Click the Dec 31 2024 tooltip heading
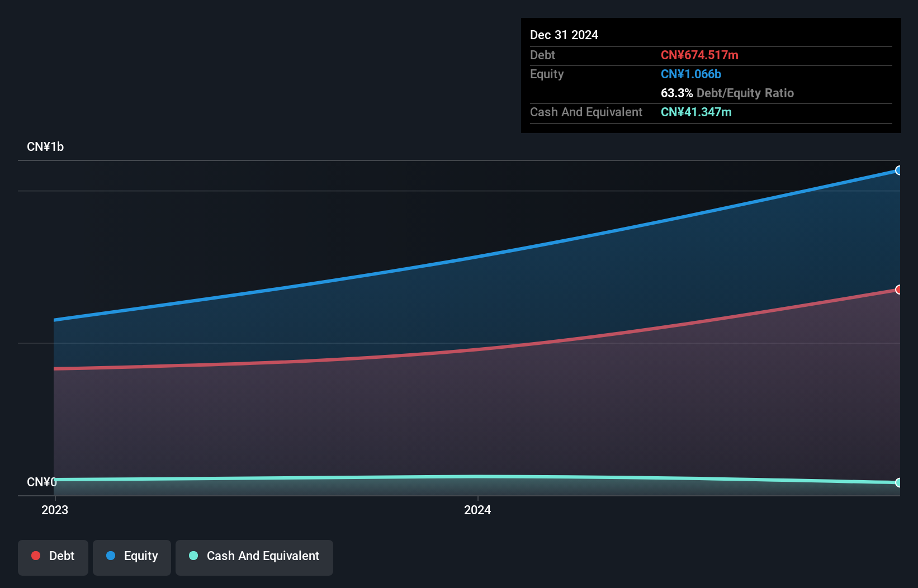The height and width of the screenshot is (588, 918). tap(564, 35)
